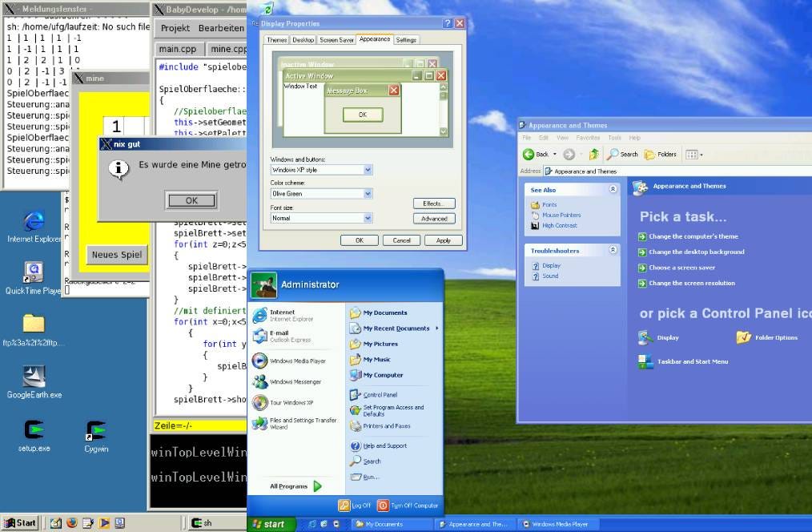Viewport: 812px width, 532px height.
Task: Click the Advanced button
Action: [434, 219]
